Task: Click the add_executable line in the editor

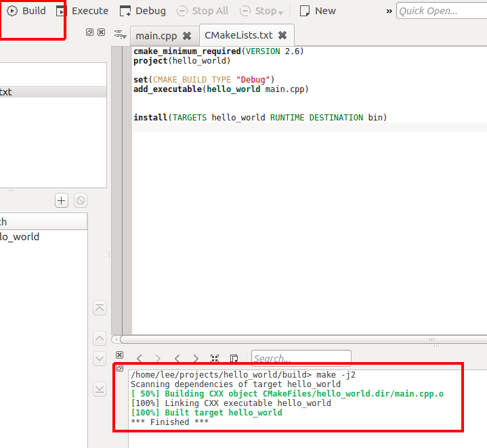Action: [x=221, y=89]
